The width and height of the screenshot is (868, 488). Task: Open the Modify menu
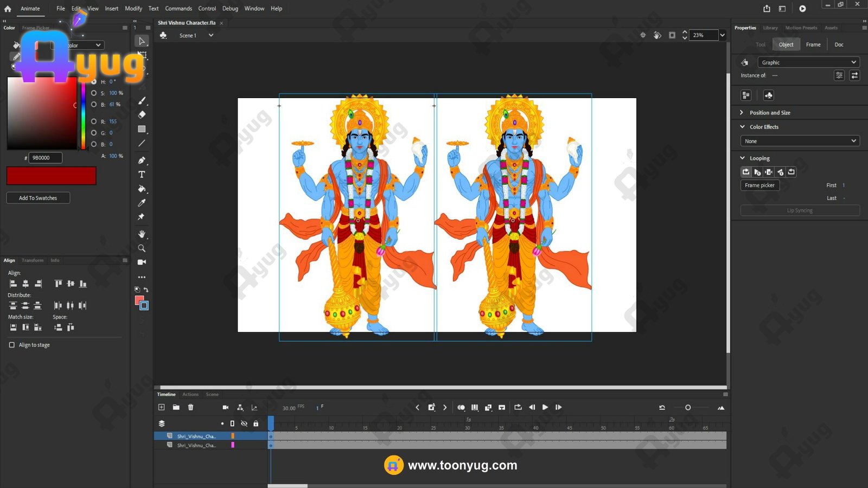click(133, 9)
